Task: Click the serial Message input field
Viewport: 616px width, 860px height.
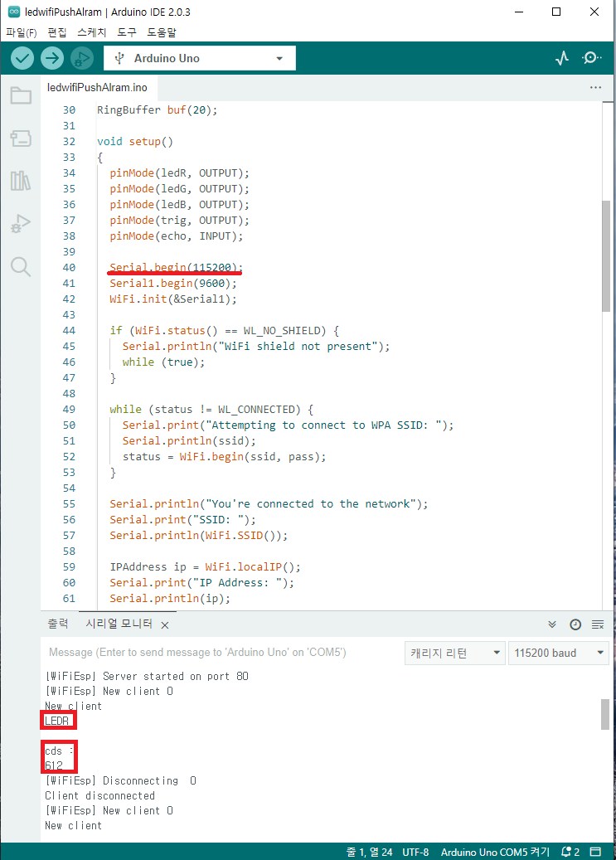Action: (222, 653)
